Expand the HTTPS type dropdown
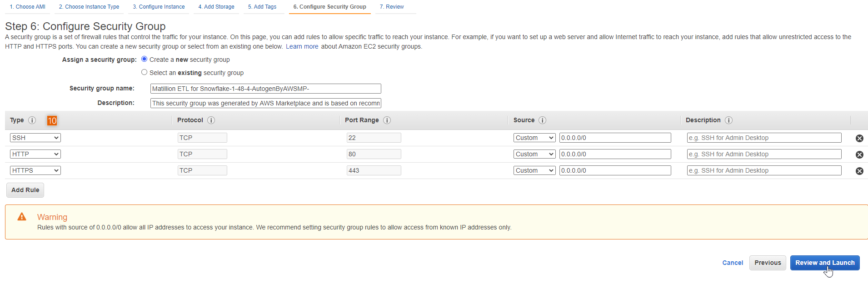Screen dimensions: 868x284 coord(35,170)
